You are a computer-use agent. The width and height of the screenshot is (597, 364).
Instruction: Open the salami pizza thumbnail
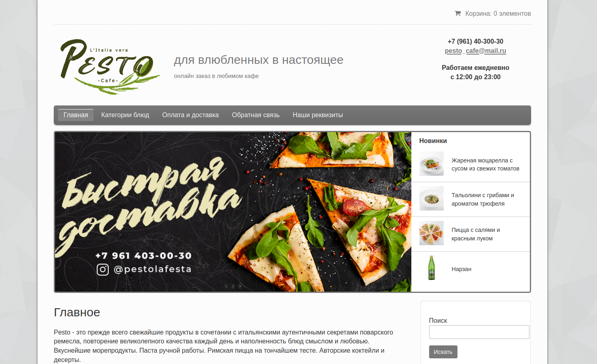click(x=431, y=233)
